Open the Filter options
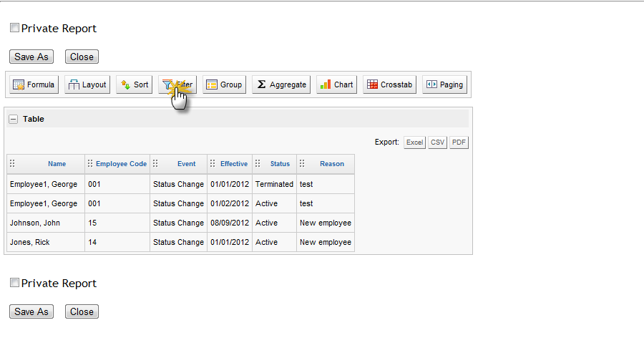The height and width of the screenshot is (358, 644). pos(177,84)
